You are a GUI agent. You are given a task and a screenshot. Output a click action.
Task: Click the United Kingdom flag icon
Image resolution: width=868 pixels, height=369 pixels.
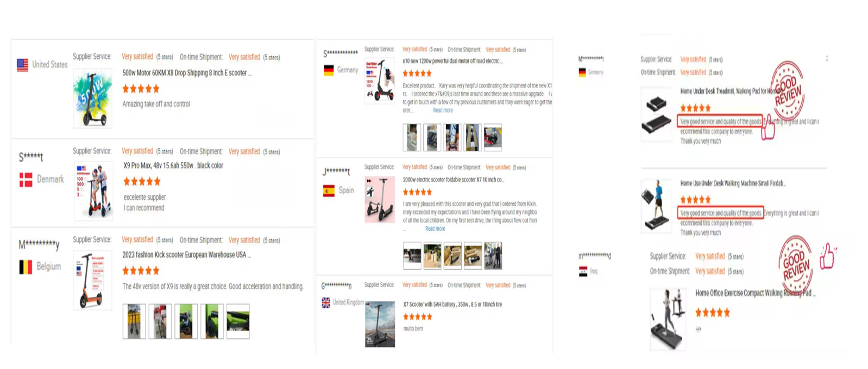[x=326, y=303]
